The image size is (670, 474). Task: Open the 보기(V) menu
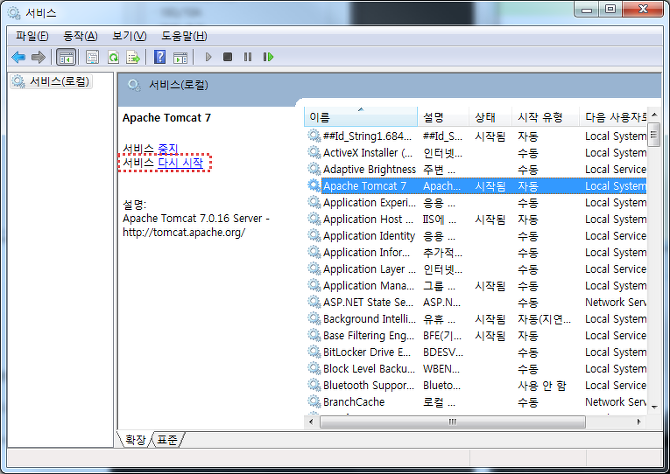129,36
